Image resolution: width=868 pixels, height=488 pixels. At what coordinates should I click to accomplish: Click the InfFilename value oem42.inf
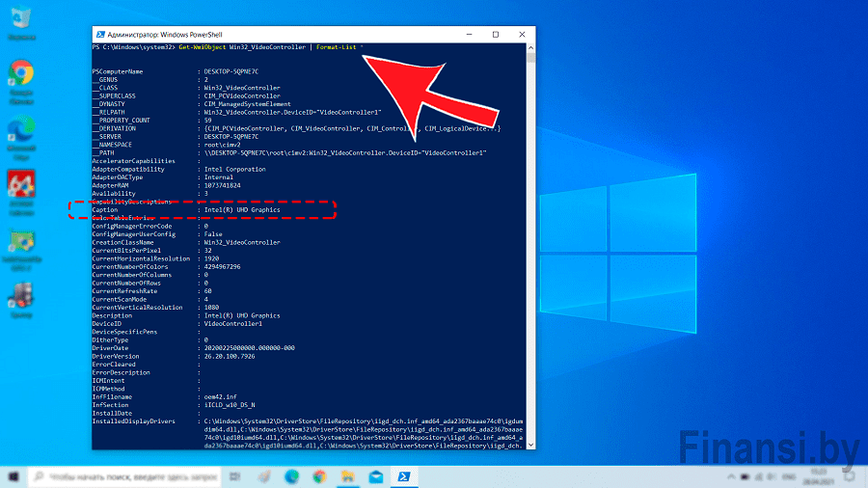click(x=220, y=396)
